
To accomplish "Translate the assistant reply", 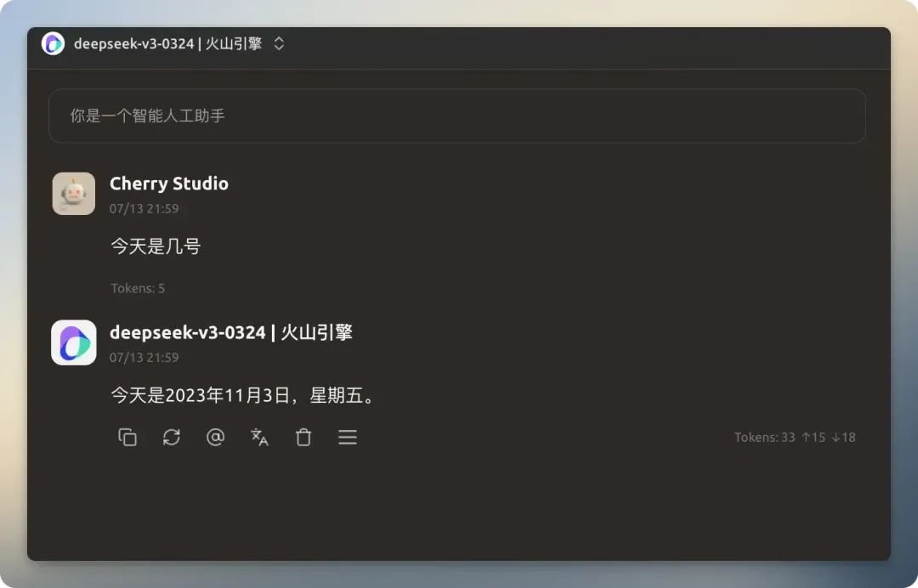I will point(259,437).
